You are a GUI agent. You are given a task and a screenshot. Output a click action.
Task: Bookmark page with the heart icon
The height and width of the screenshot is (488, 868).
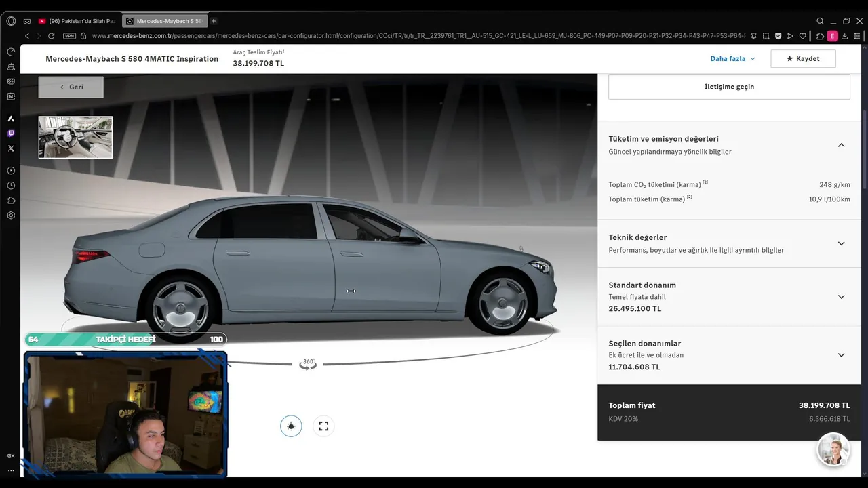coord(803,36)
